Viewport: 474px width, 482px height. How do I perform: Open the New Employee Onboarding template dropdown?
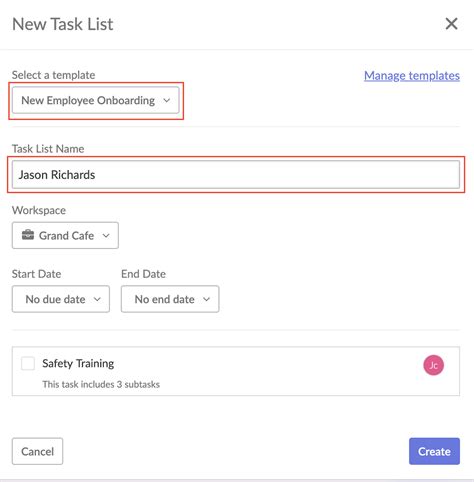pos(96,100)
